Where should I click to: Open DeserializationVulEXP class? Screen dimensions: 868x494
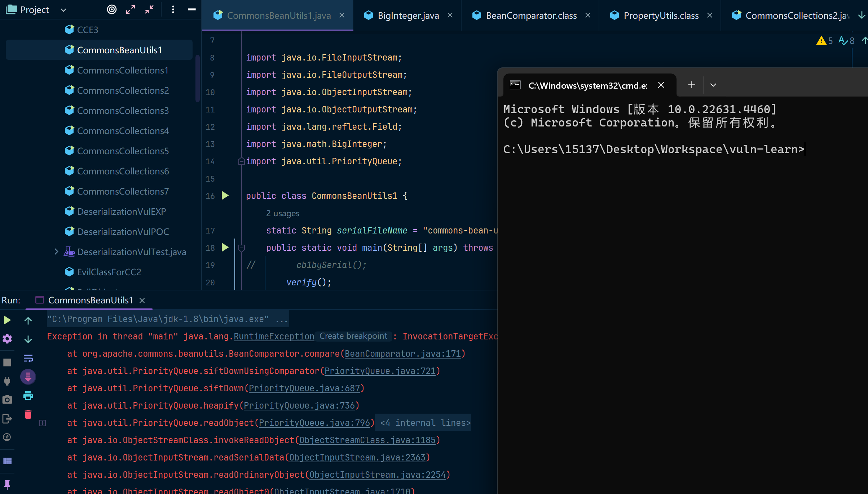click(122, 211)
